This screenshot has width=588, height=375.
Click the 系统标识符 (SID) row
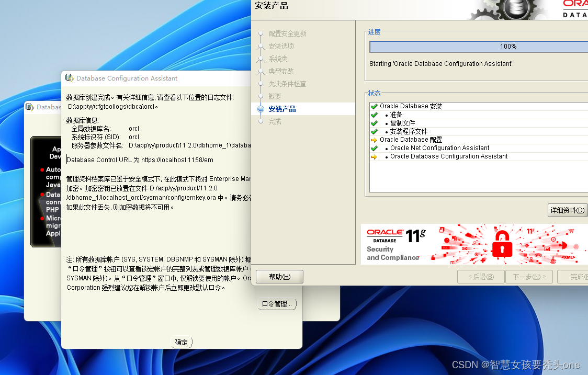pyautogui.click(x=105, y=137)
